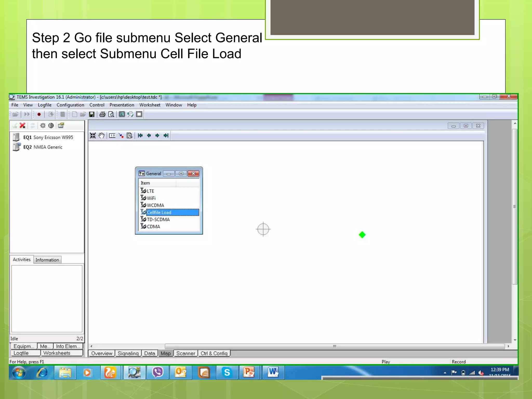Select LTE in the General window
The image size is (532, 399).
pos(150,191)
